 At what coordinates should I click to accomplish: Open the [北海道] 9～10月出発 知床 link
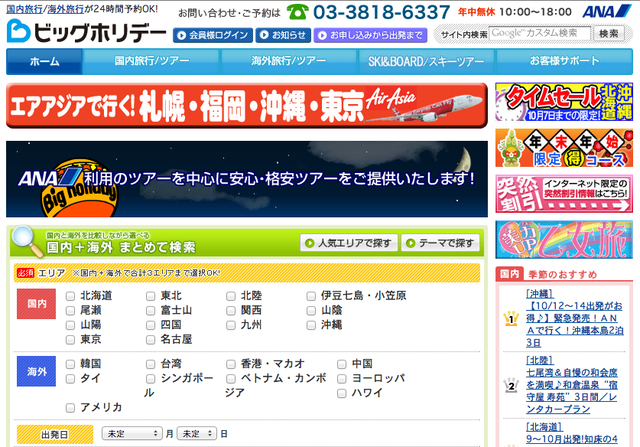coord(571,434)
